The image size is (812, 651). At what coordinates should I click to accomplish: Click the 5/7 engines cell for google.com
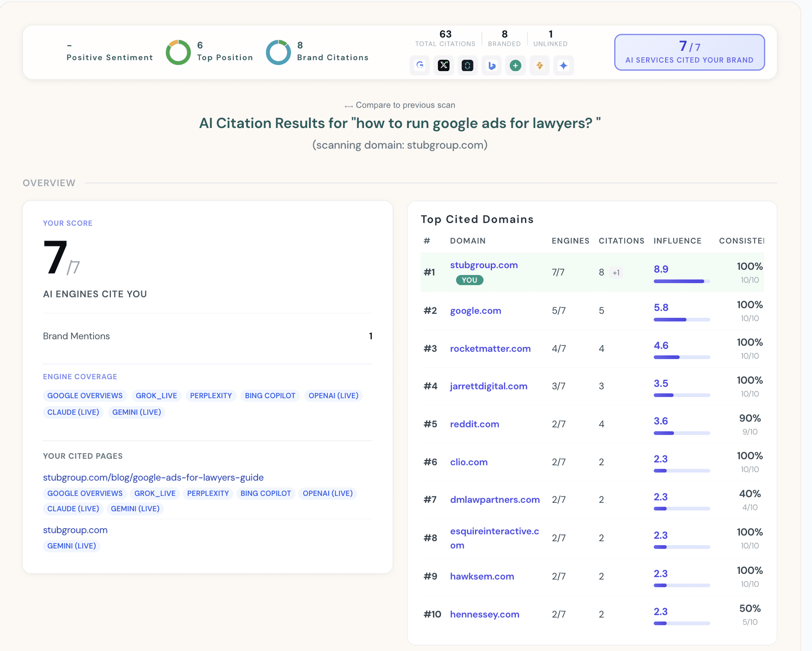(x=559, y=310)
